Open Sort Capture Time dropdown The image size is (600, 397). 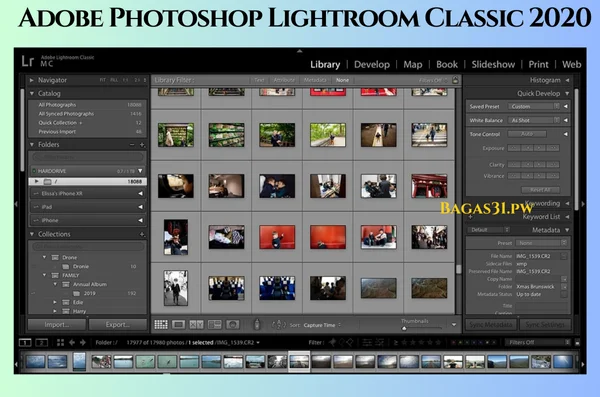pos(322,325)
